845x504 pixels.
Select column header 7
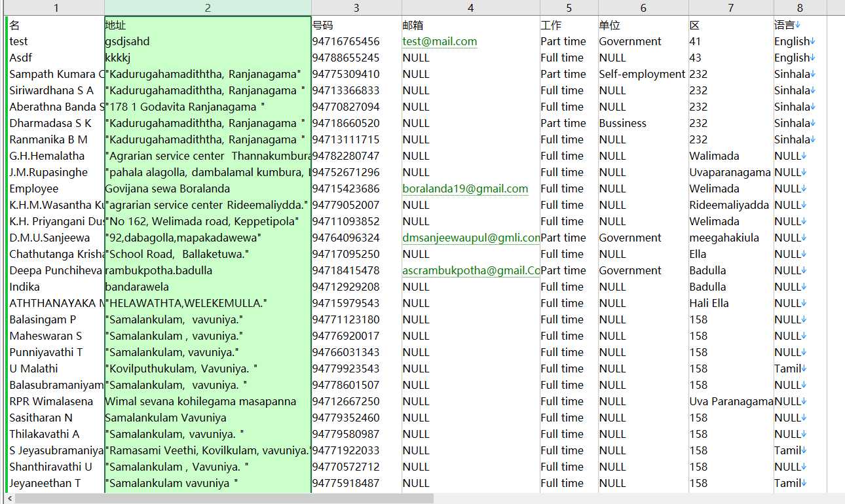(x=731, y=8)
